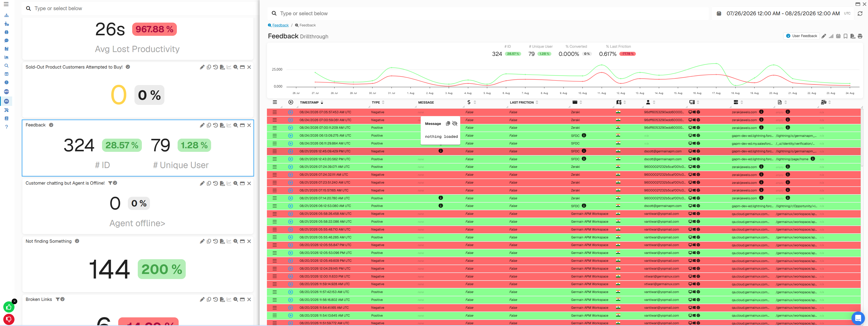This screenshot has width=868, height=326.
Task: Click the 17. Aug chart data point
Action: pos(716,63)
